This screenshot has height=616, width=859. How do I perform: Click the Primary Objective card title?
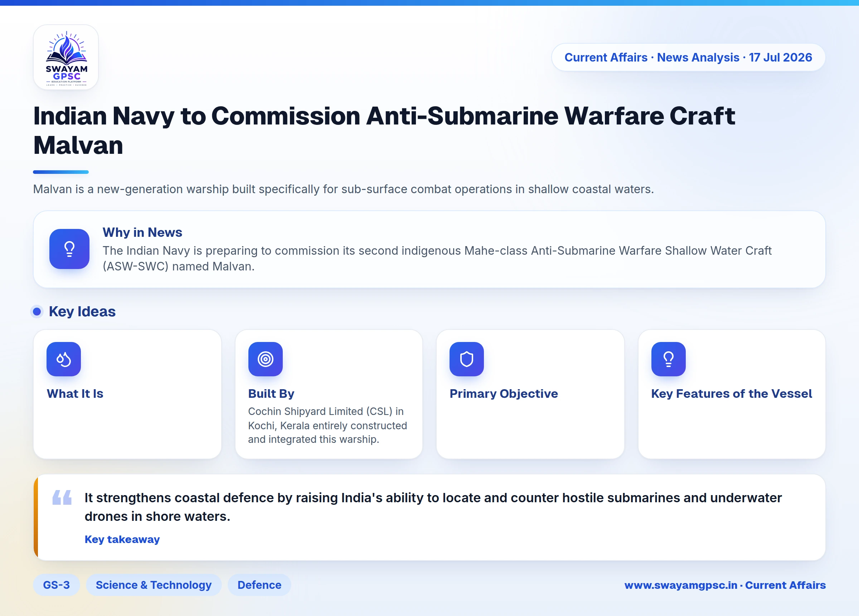(x=504, y=394)
